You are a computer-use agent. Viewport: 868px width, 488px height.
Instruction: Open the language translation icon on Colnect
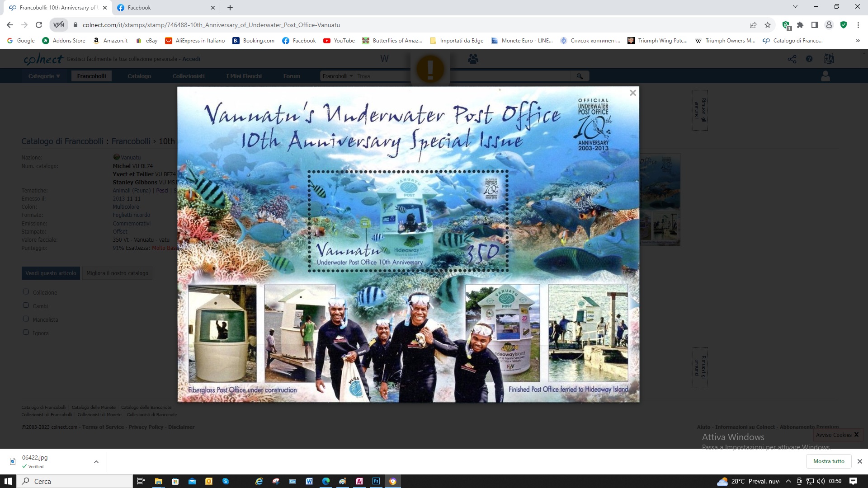(829, 59)
